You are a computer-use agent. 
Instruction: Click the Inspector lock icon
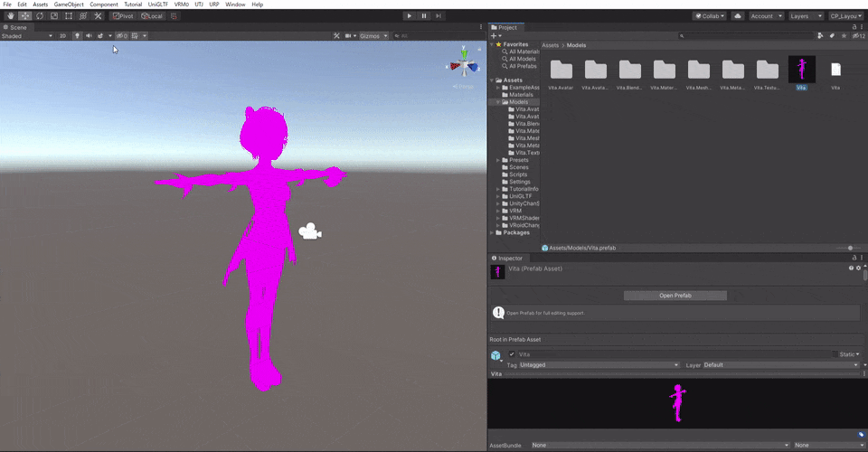coord(854,258)
